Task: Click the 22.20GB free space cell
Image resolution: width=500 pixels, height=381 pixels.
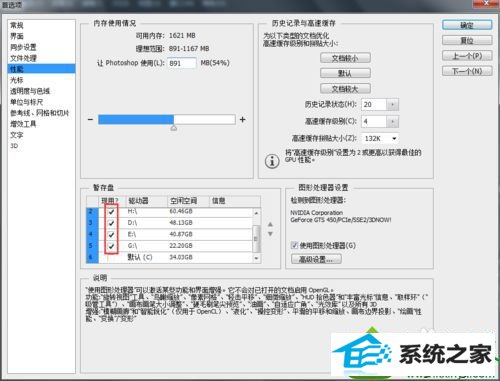Action: (x=181, y=246)
